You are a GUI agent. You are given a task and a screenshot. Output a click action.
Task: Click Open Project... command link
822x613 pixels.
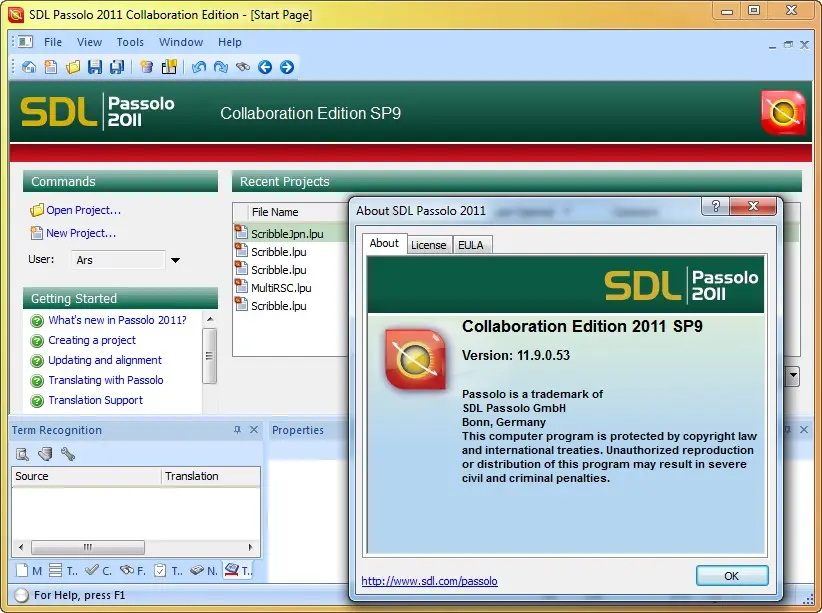(x=83, y=210)
